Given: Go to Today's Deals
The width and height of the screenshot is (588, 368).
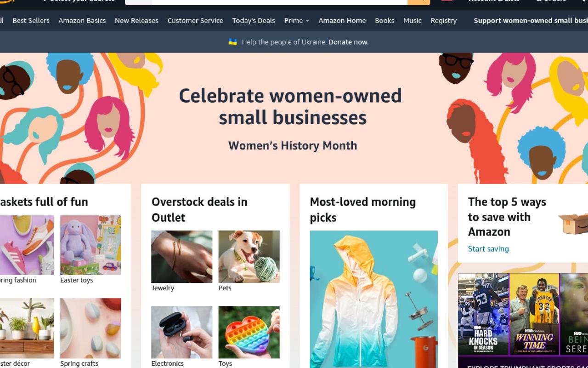Looking at the screenshot, I should point(254,20).
